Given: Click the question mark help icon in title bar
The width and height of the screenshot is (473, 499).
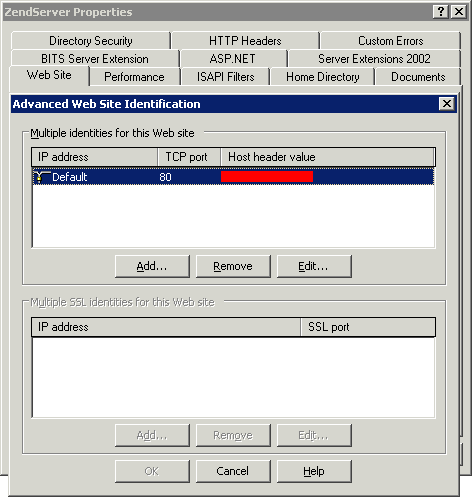Looking at the screenshot, I should pos(440,12).
